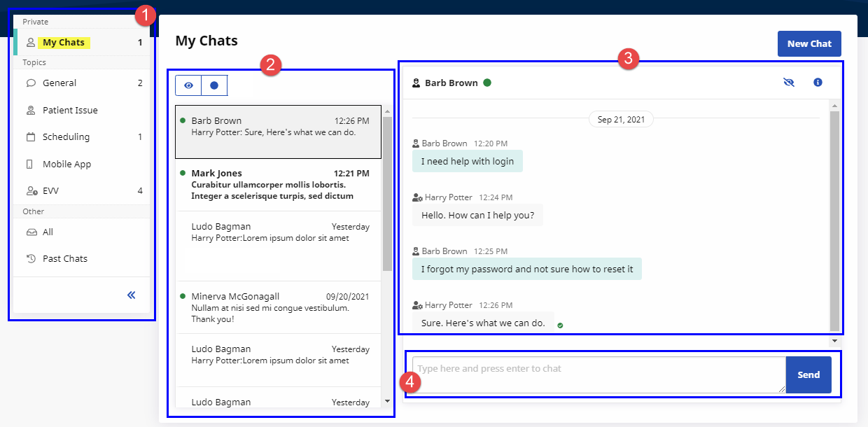Click the Mobile App phone icon

coord(30,164)
